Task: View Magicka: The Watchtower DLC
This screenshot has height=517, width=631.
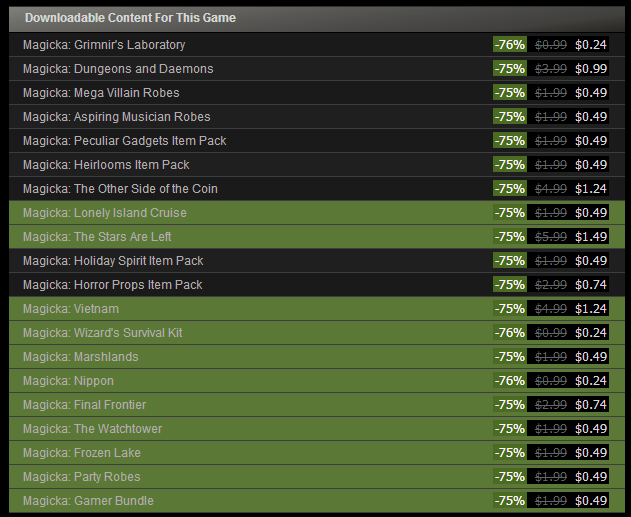Action: point(317,429)
